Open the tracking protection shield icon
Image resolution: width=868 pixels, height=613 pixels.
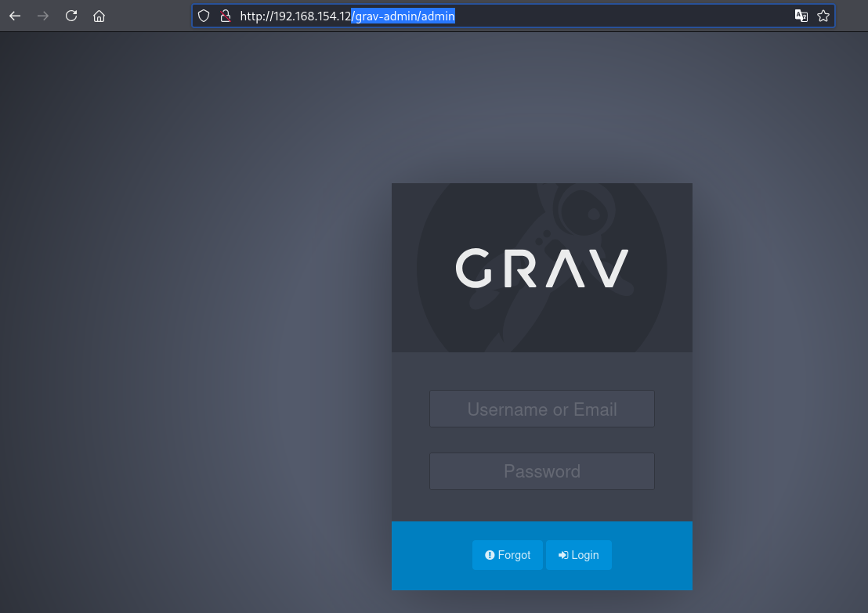click(x=204, y=16)
